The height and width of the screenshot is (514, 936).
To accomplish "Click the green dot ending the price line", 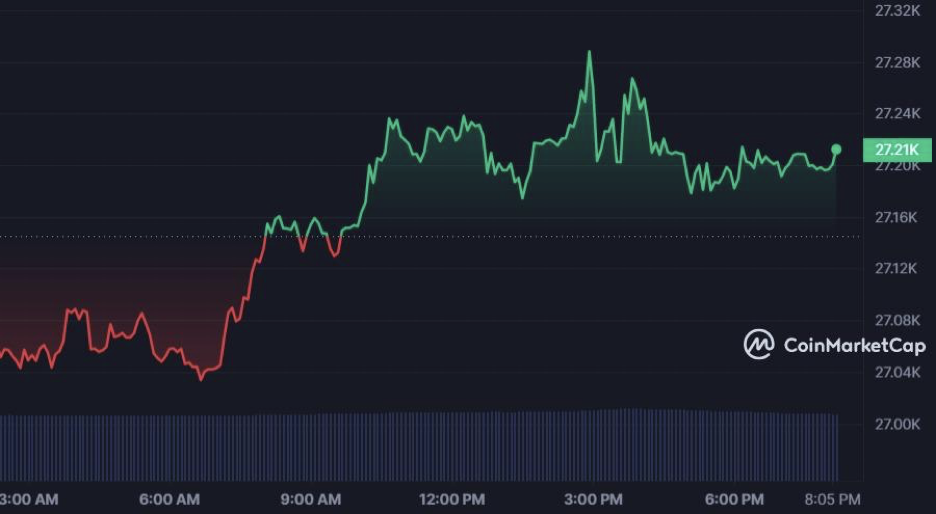I will click(837, 149).
